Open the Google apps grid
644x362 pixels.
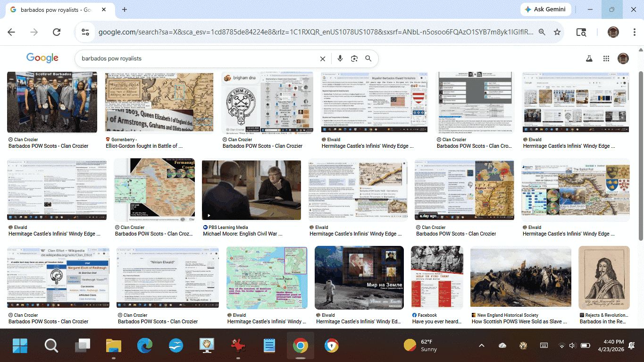click(606, 59)
